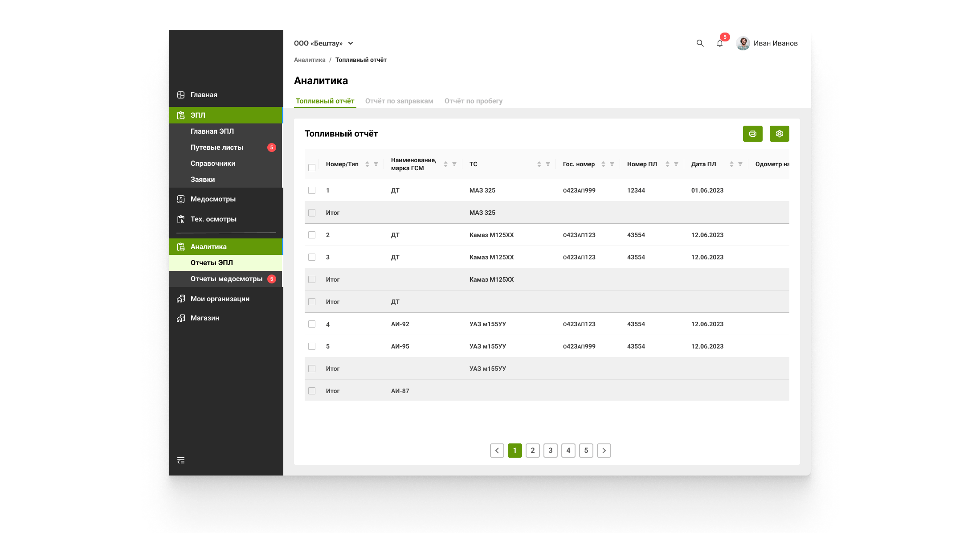Open Главная ЭПЛ submenu item

click(x=225, y=131)
